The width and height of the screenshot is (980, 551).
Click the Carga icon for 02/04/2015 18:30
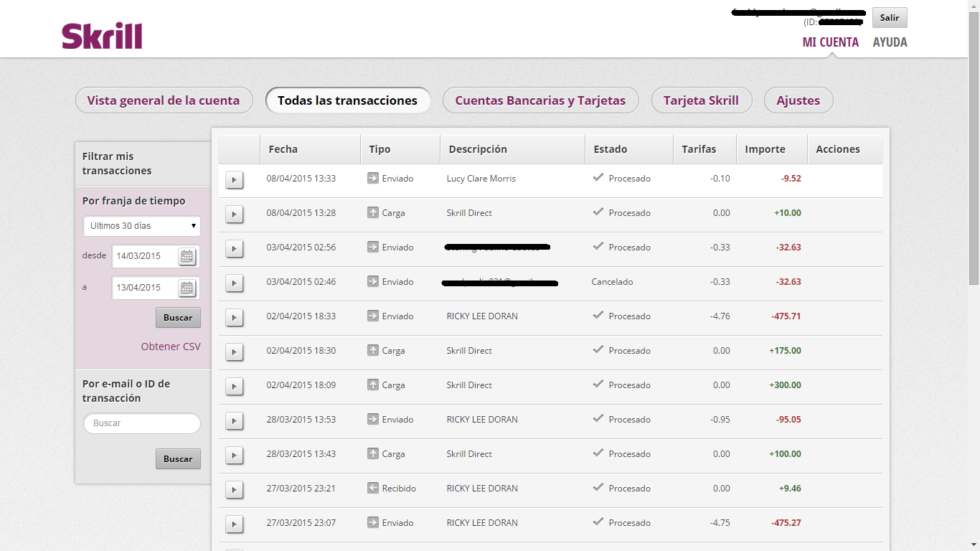tap(373, 350)
